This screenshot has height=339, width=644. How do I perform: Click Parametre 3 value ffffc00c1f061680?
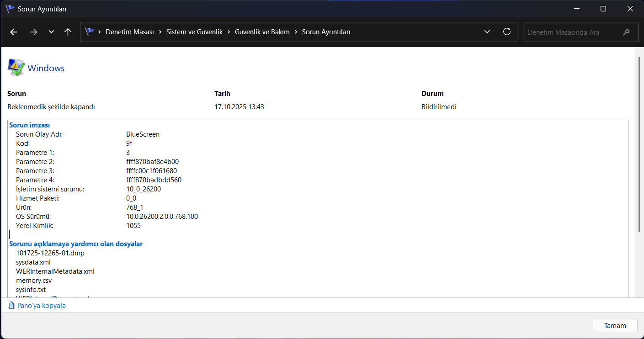(152, 171)
